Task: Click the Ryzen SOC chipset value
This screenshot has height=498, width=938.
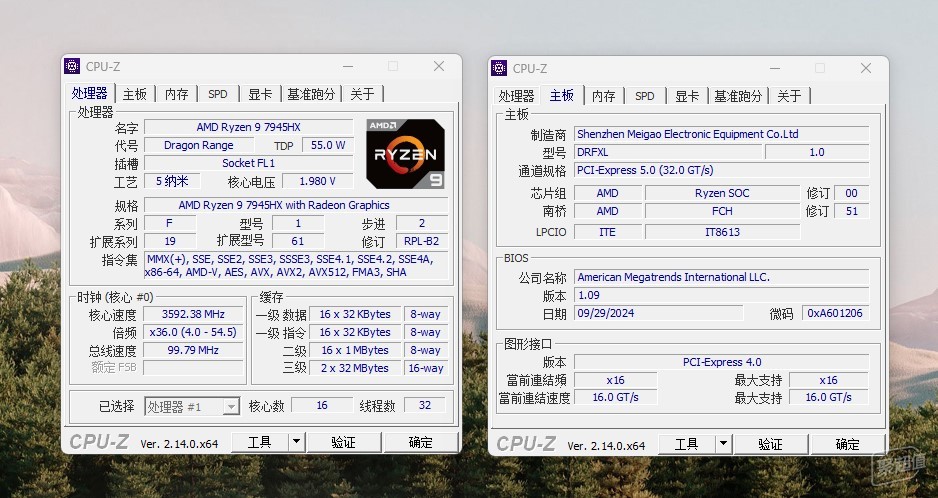Action: (722, 193)
